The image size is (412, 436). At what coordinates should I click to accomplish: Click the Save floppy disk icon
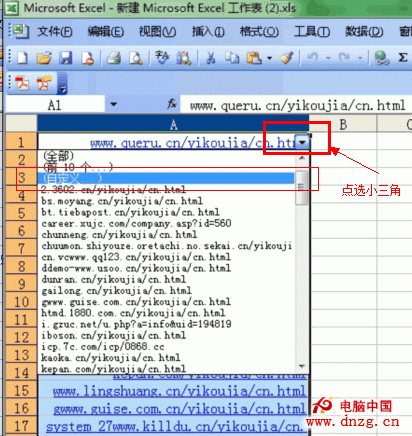click(66, 58)
